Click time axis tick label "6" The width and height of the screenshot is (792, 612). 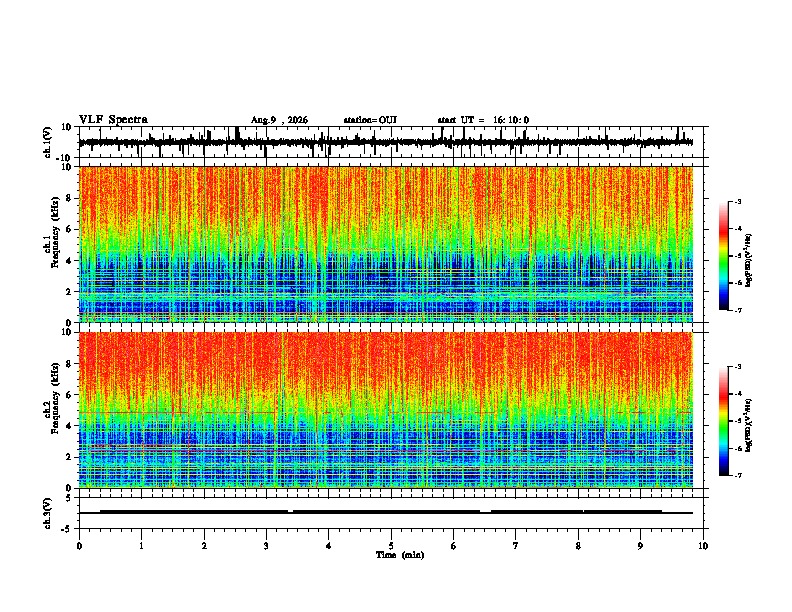coord(453,546)
